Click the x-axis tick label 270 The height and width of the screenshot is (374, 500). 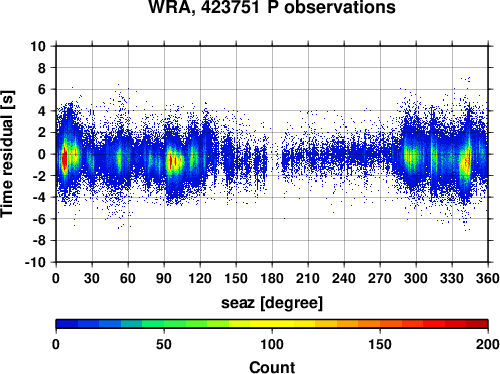(380, 278)
